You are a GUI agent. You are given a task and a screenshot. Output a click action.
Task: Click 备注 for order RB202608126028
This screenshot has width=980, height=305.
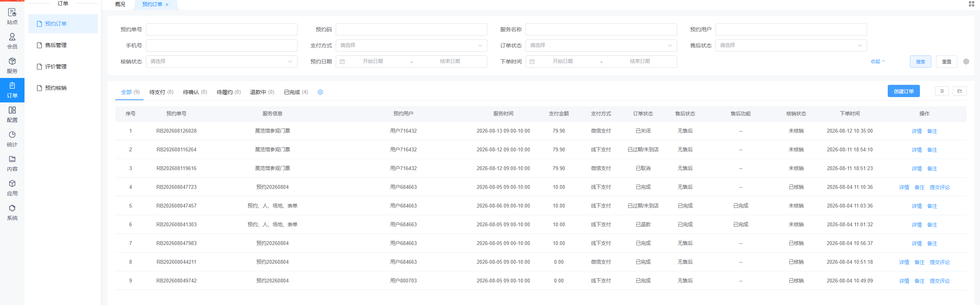pyautogui.click(x=932, y=131)
